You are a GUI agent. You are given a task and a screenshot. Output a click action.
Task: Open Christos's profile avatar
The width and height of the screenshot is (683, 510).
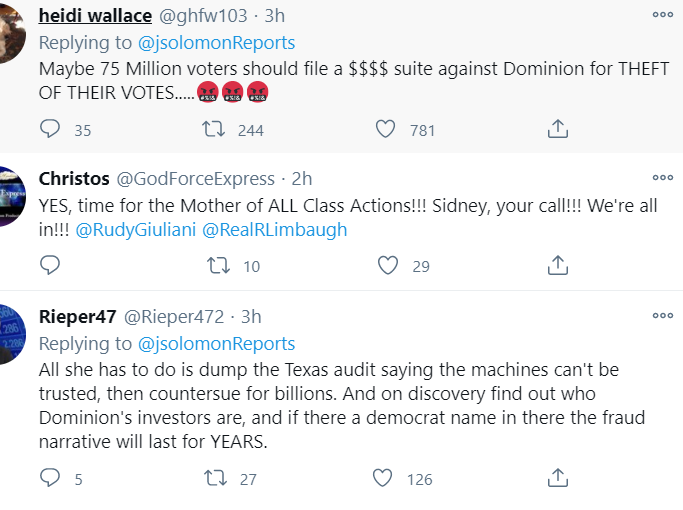pyautogui.click(x=12, y=197)
